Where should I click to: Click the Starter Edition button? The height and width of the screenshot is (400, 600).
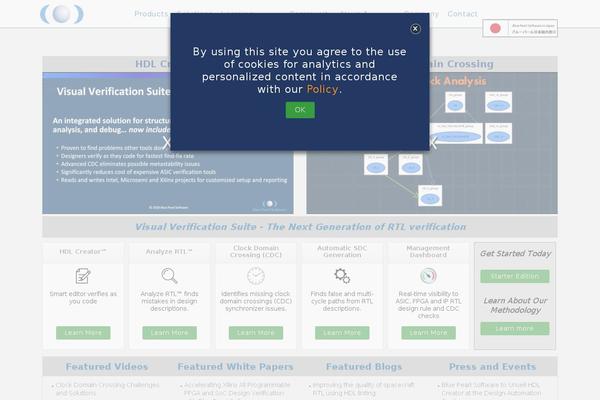[515, 276]
